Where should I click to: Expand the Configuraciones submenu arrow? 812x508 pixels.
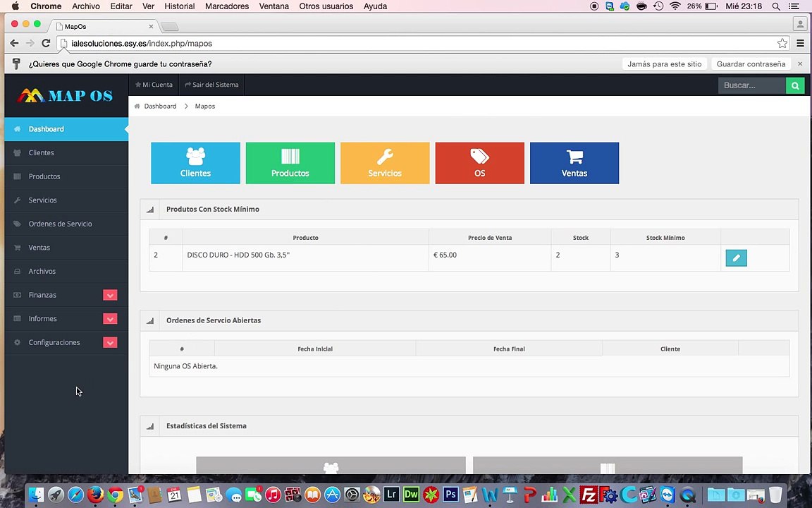pyautogui.click(x=110, y=343)
